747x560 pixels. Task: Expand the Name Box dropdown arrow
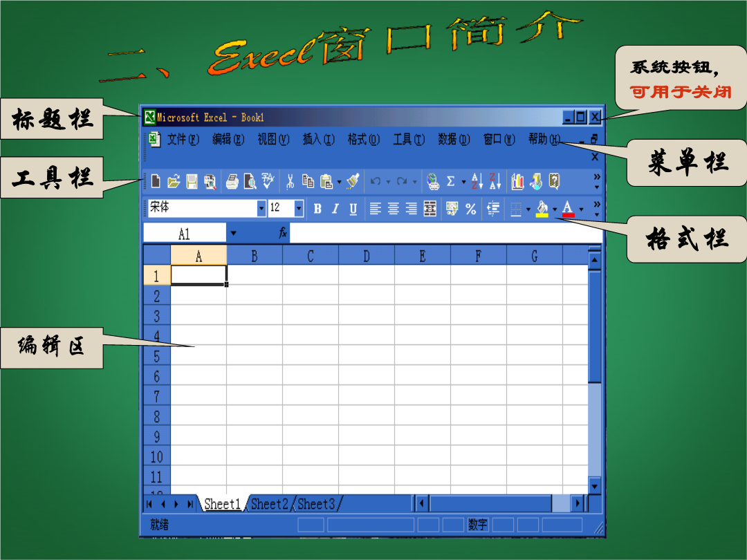(x=234, y=234)
